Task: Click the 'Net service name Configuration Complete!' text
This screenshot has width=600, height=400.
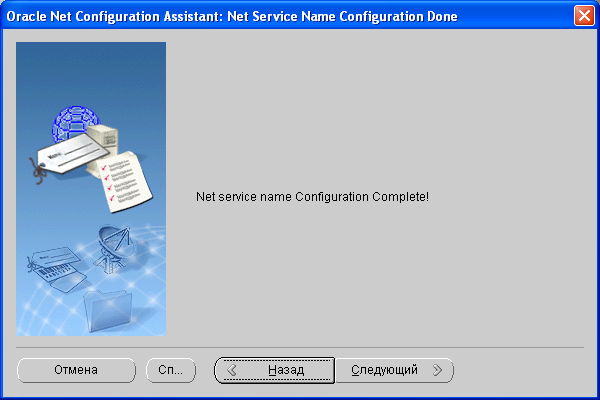Action: point(312,197)
